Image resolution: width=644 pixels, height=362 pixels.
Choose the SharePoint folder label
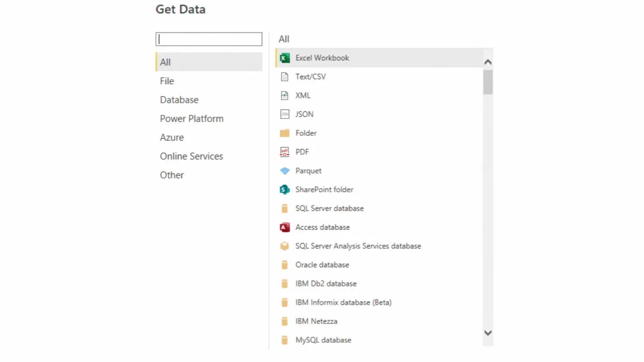click(324, 189)
